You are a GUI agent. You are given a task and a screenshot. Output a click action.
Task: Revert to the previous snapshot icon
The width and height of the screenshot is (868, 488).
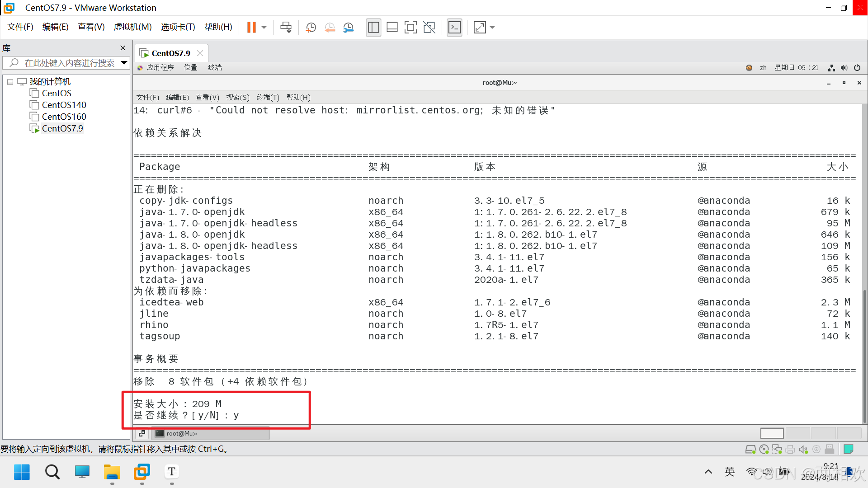[x=330, y=28]
